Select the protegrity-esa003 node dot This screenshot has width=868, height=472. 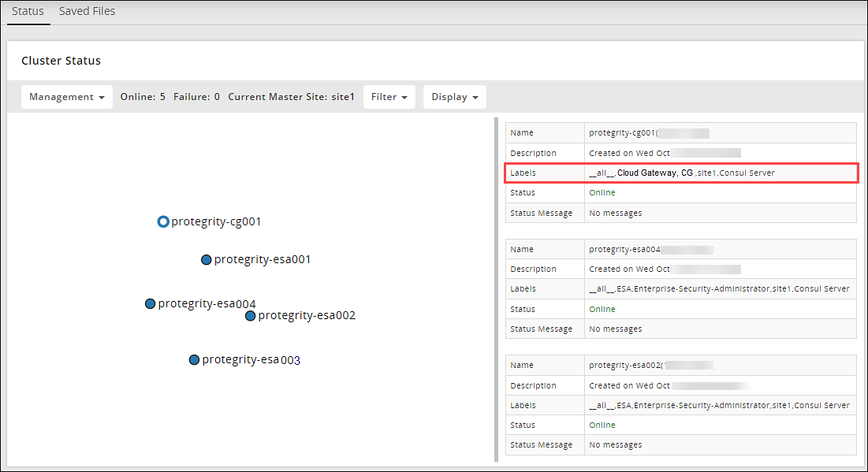(194, 359)
